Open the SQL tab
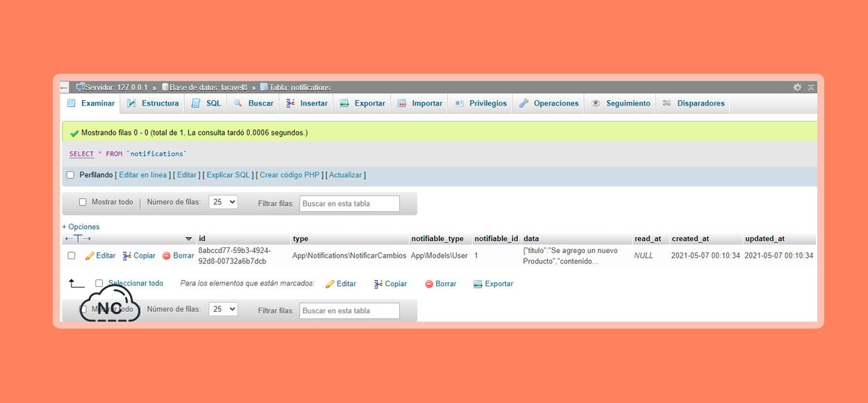The height and width of the screenshot is (403, 868). tap(206, 104)
